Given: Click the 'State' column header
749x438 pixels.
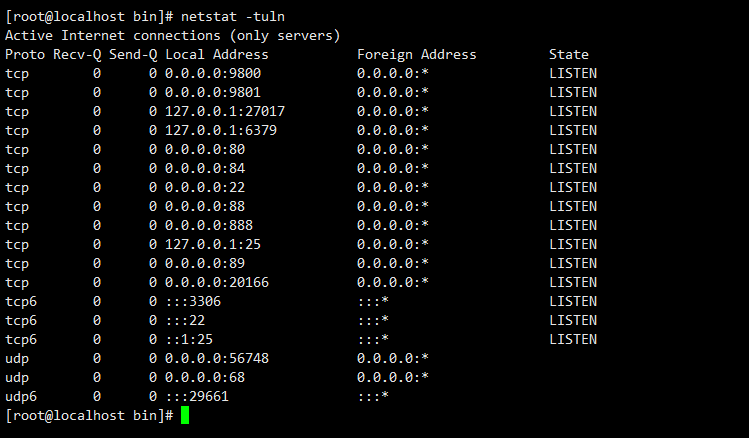Looking at the screenshot, I should tap(568, 55).
